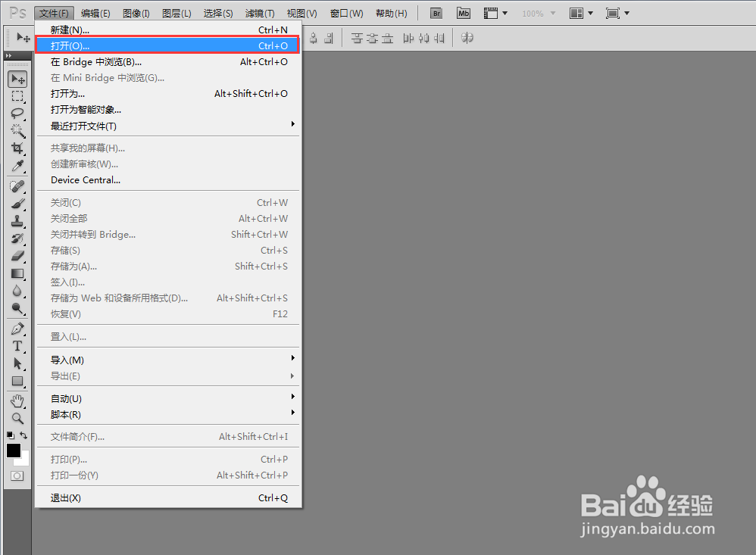The height and width of the screenshot is (555, 756).
Task: Choose Device Central... menu item
Action: tap(167, 179)
